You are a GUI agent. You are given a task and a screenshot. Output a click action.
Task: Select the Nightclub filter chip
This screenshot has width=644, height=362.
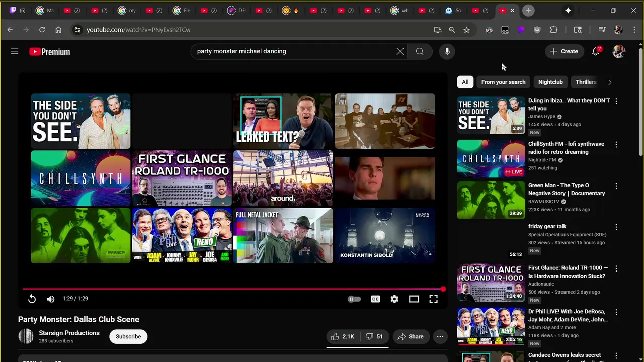(550, 82)
